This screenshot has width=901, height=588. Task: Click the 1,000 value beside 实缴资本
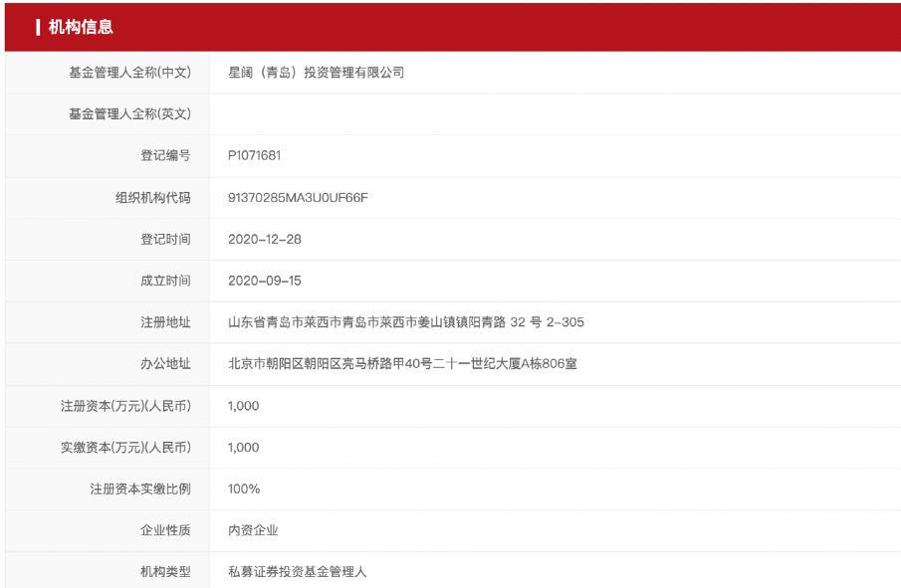coord(243,448)
